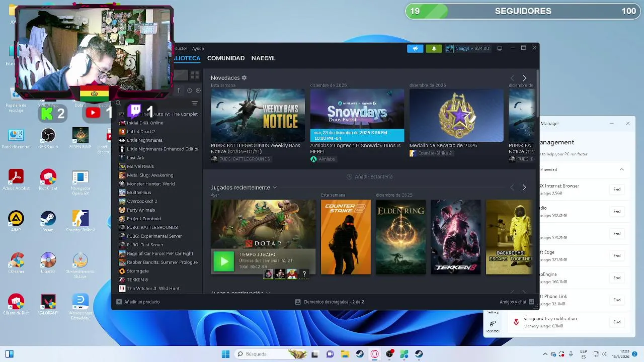Viewport: 644px width, 362px height.
Task: Open Opera GX in taskbar
Action: 375,354
